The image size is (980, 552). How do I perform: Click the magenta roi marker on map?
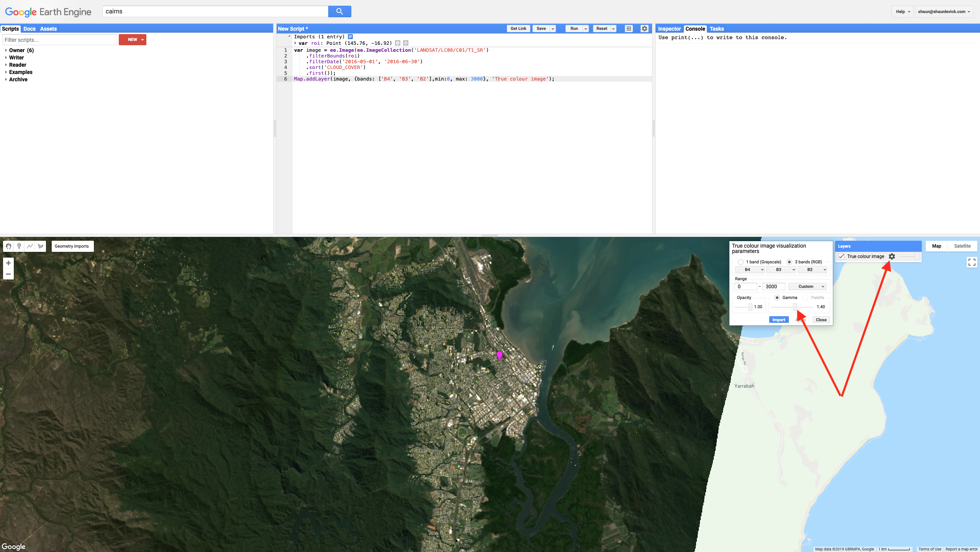pyautogui.click(x=499, y=355)
